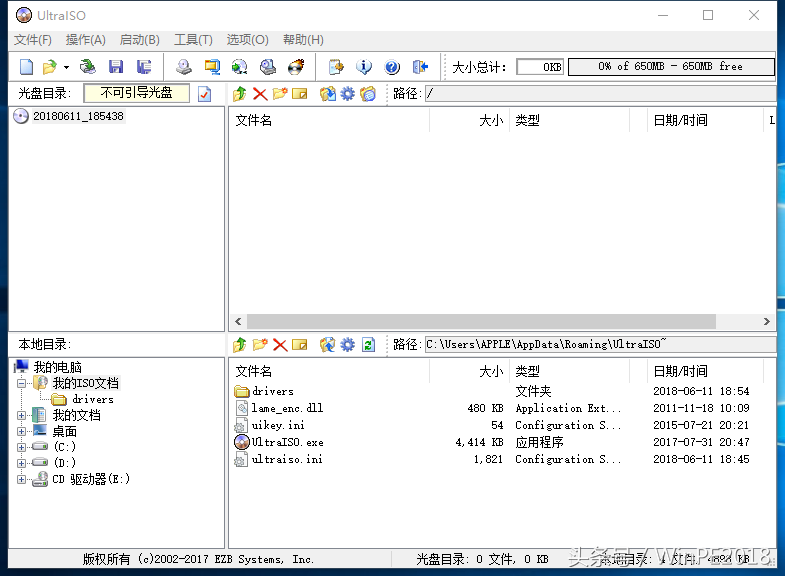Viewport: 785px width, 576px height.
Task: Click the Add files toolbar icon
Action: 336,67
